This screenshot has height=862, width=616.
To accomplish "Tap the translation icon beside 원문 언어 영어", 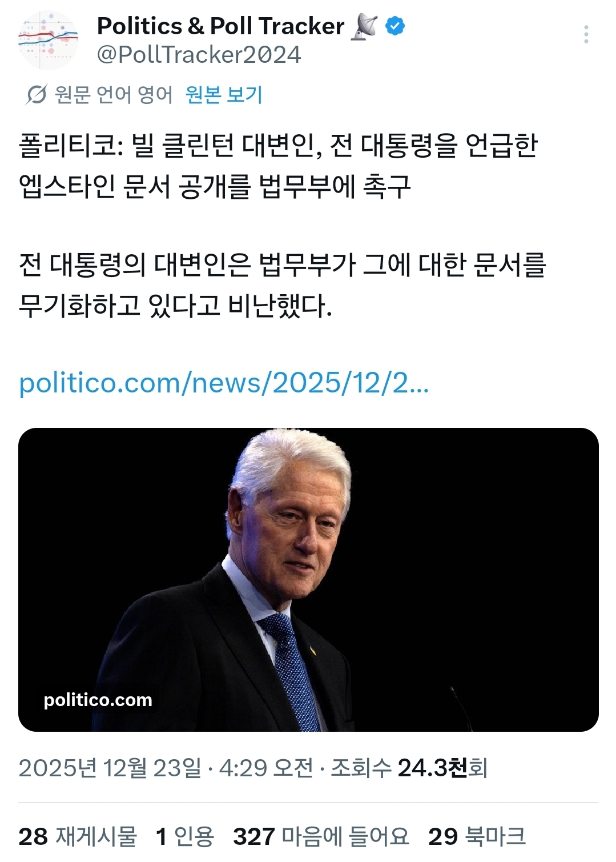I will click(x=36, y=94).
